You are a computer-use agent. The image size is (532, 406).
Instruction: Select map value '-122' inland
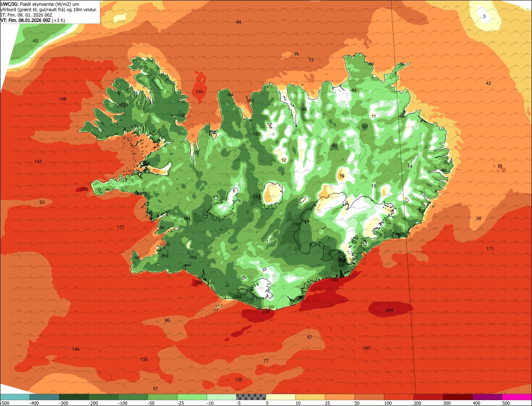(x=256, y=134)
